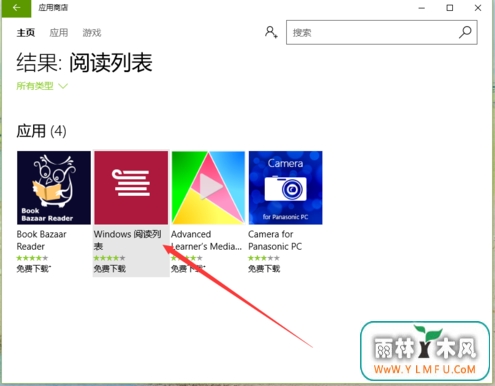
Task: Focus the 搜索 search box
Action: pos(382,32)
